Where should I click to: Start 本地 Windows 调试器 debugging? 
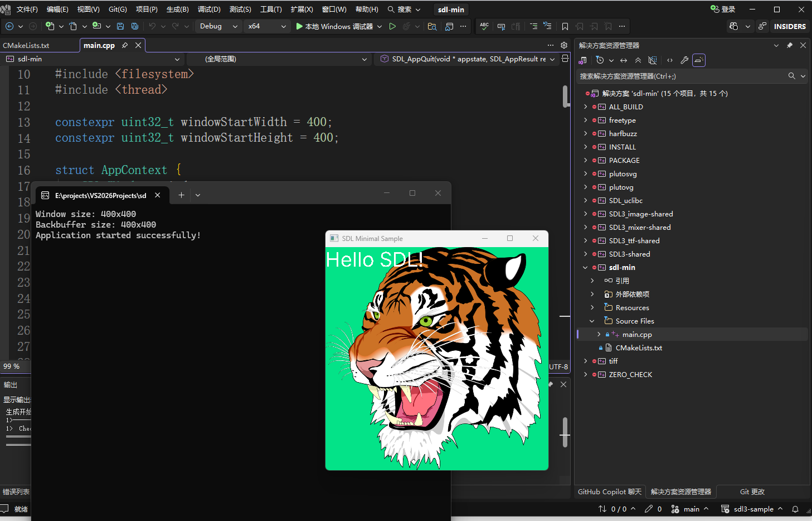334,26
